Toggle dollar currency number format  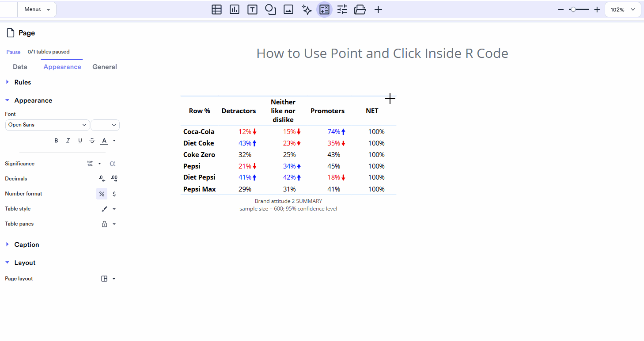pyautogui.click(x=114, y=194)
